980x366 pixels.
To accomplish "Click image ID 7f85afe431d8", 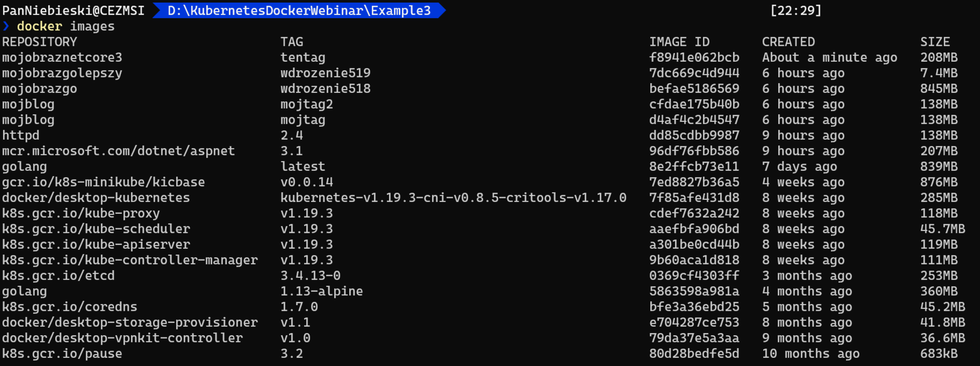I will (694, 197).
